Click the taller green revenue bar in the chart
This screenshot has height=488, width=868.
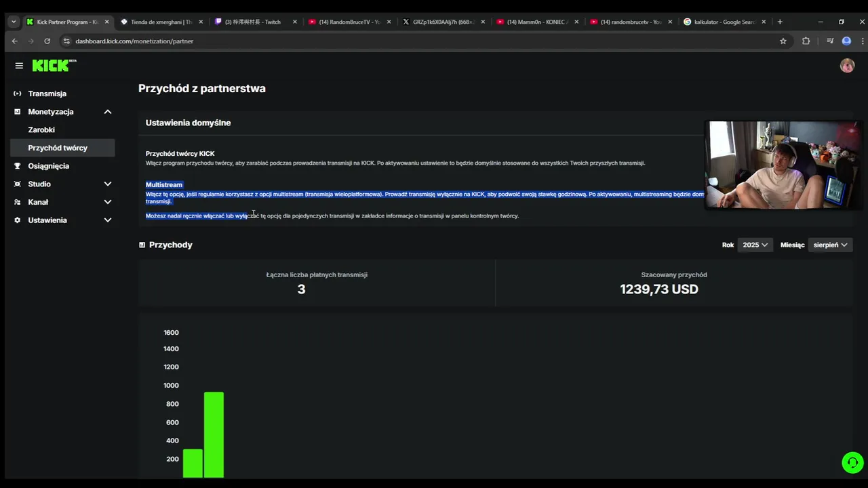[214, 434]
